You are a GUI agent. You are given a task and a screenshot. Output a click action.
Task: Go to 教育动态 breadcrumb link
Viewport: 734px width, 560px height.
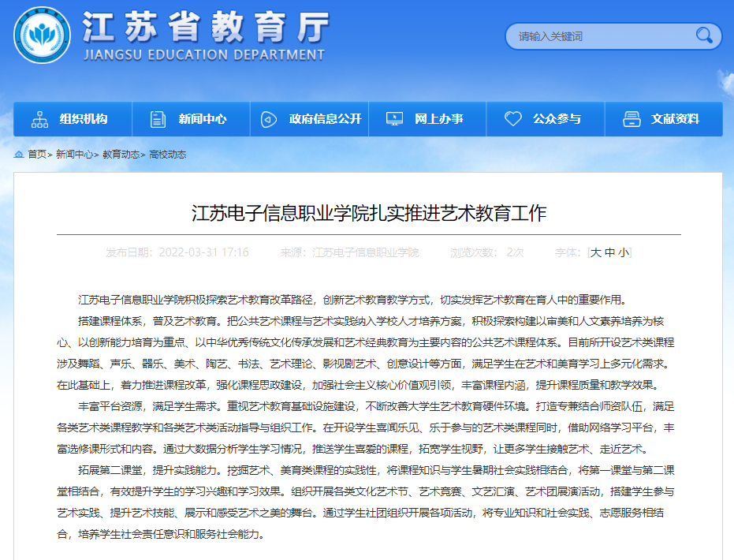tap(121, 155)
